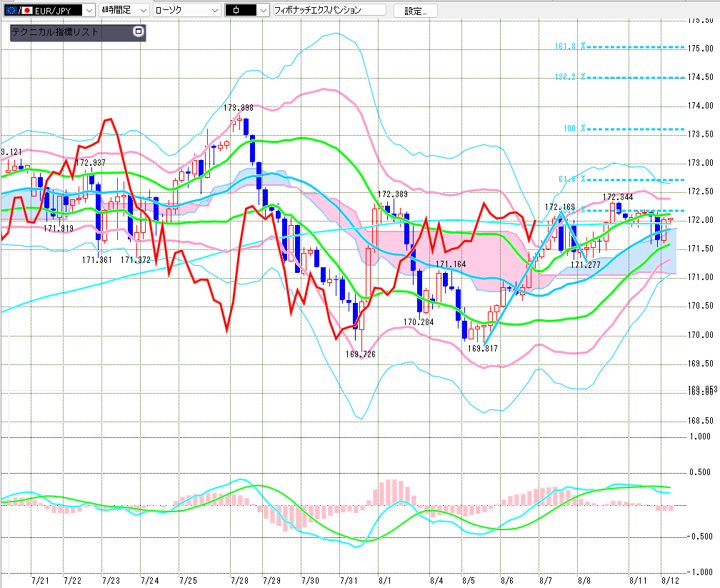Click the 8/1 date axis label
The image size is (720, 588).
coord(385,581)
